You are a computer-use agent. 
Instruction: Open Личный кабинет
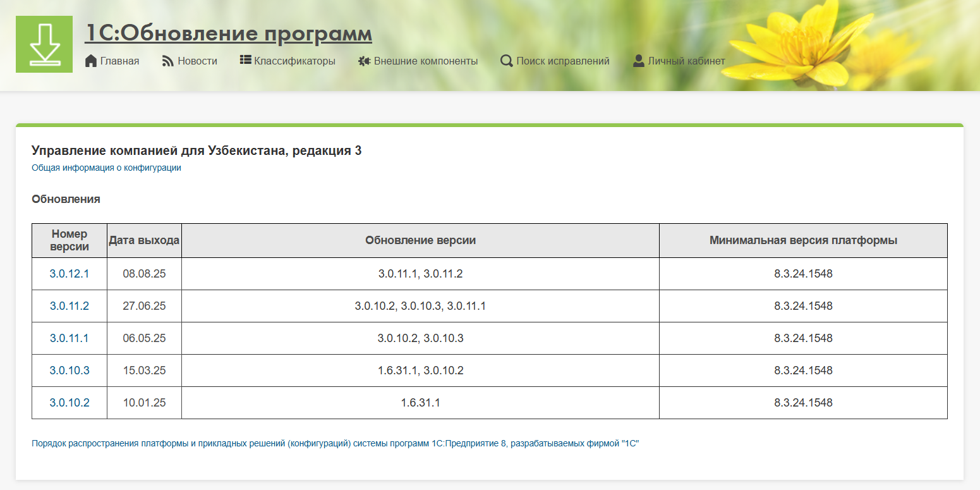click(686, 61)
